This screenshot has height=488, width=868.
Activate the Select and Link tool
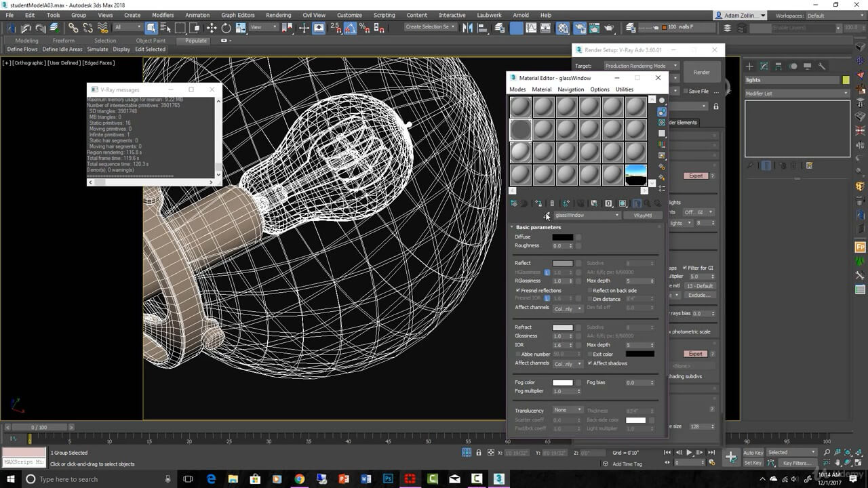[x=73, y=28]
